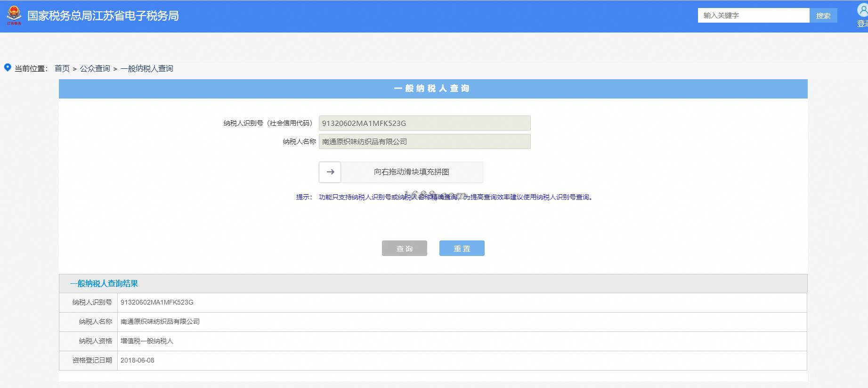Click the 纳税人识别号 result row label
The height and width of the screenshot is (388, 868).
coord(92,302)
